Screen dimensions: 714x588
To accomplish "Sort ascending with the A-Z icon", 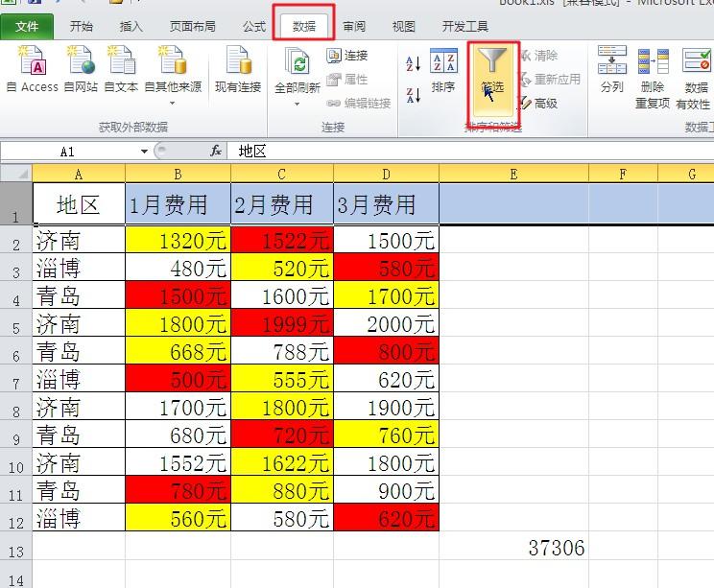I will 413,63.
